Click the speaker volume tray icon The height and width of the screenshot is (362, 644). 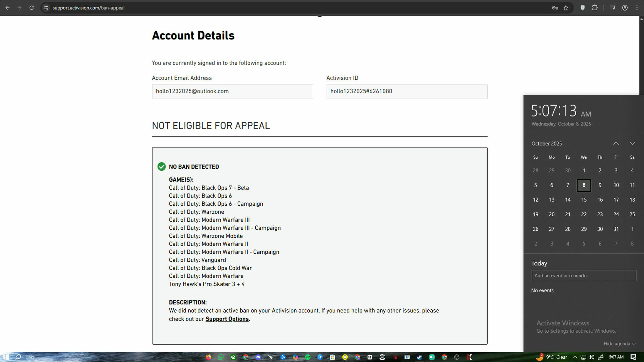[591, 357]
